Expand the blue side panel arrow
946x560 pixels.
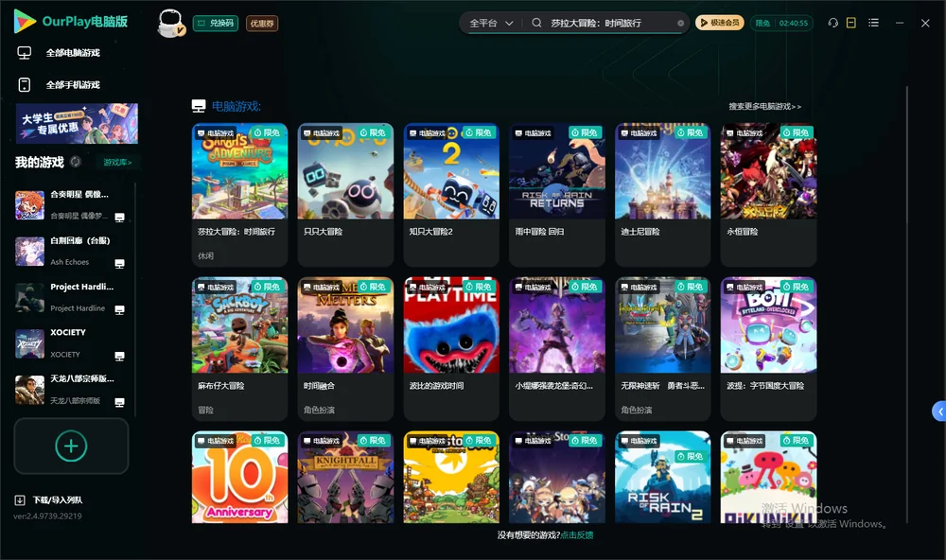tap(939, 411)
